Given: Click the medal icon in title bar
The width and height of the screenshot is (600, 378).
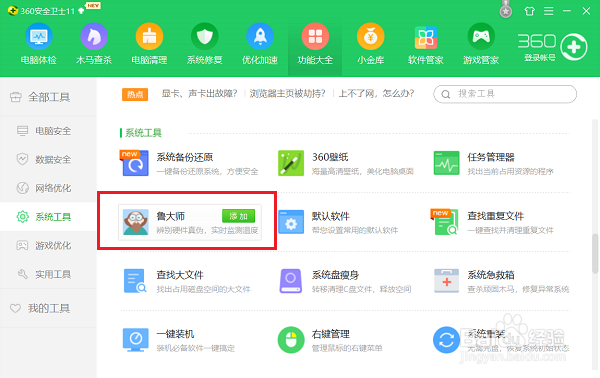Looking at the screenshot, I should coord(506,10).
